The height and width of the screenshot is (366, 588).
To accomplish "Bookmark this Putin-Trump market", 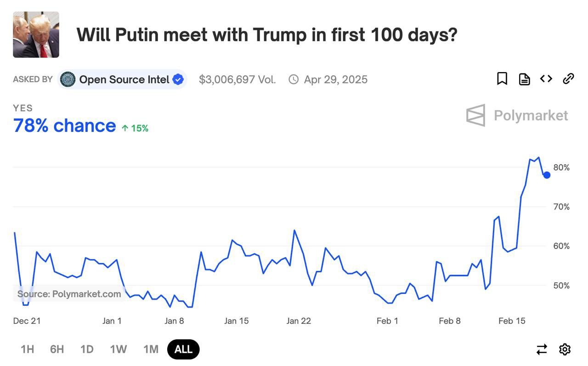I will [502, 79].
